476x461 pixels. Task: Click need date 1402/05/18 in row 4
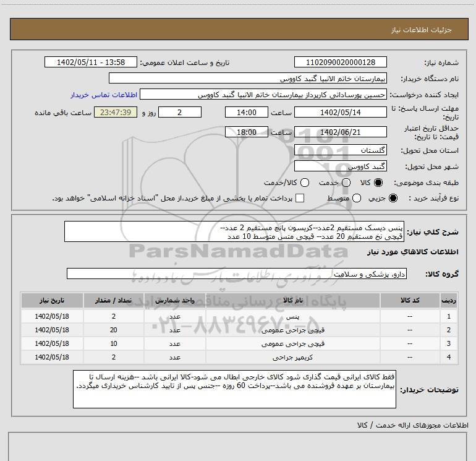(52, 357)
